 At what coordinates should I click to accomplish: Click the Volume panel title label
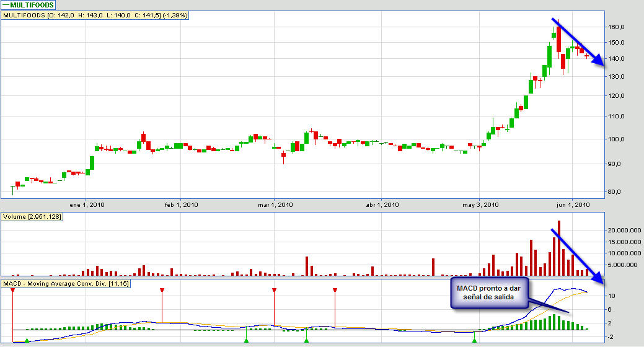[31, 216]
